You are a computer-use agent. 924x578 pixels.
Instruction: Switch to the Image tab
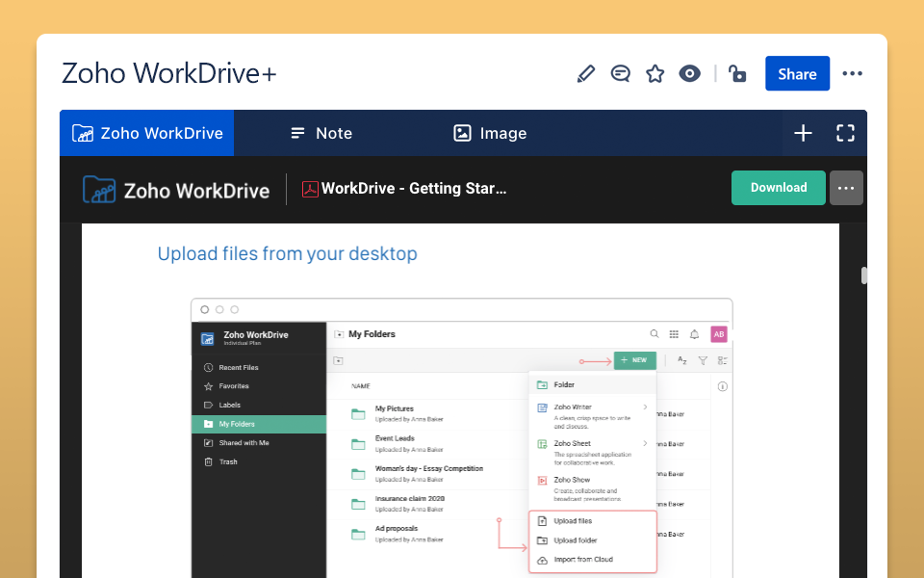click(x=490, y=133)
